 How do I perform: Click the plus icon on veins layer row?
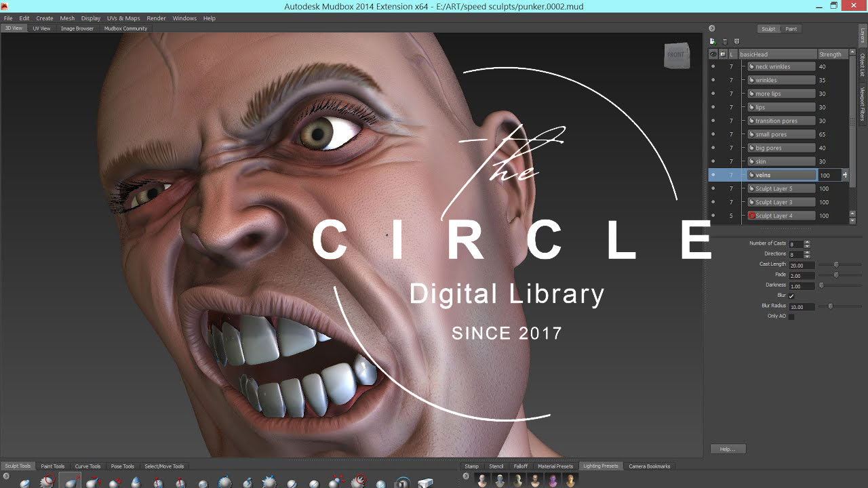coord(845,175)
